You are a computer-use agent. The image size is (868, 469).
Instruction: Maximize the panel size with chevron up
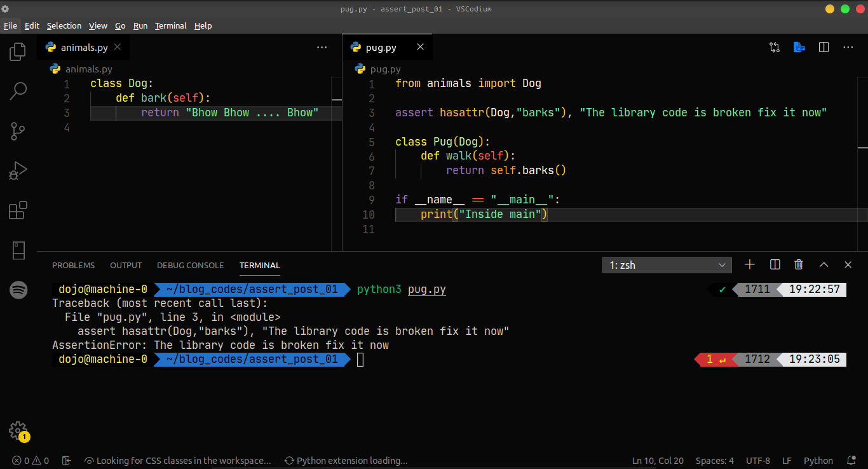824,264
